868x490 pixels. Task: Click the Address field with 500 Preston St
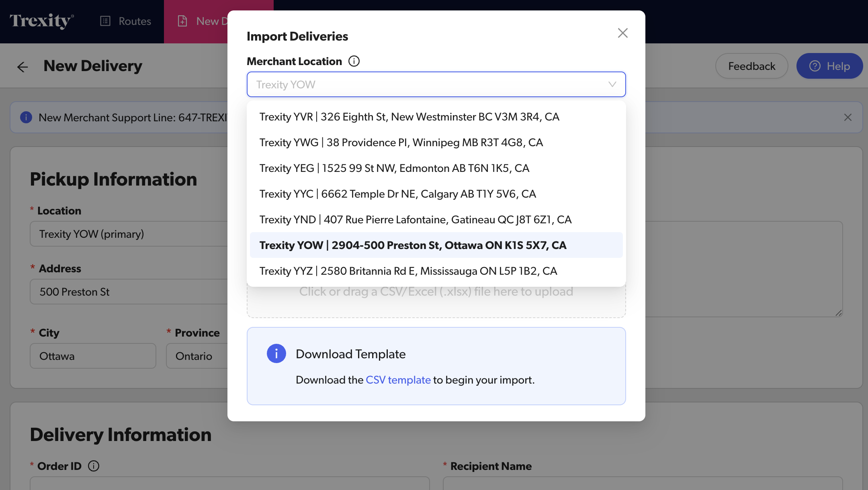pos(129,292)
